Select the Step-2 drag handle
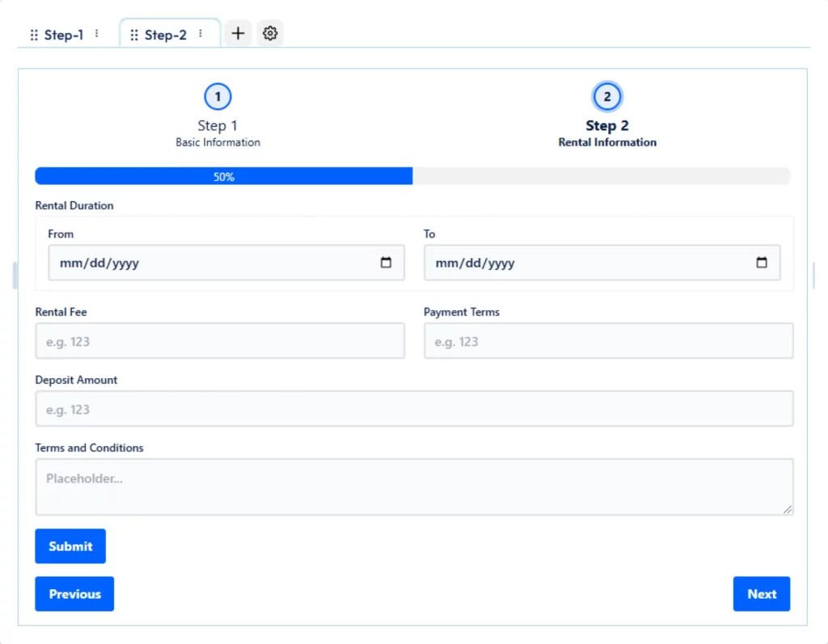The width and height of the screenshot is (828, 644). coord(133,35)
